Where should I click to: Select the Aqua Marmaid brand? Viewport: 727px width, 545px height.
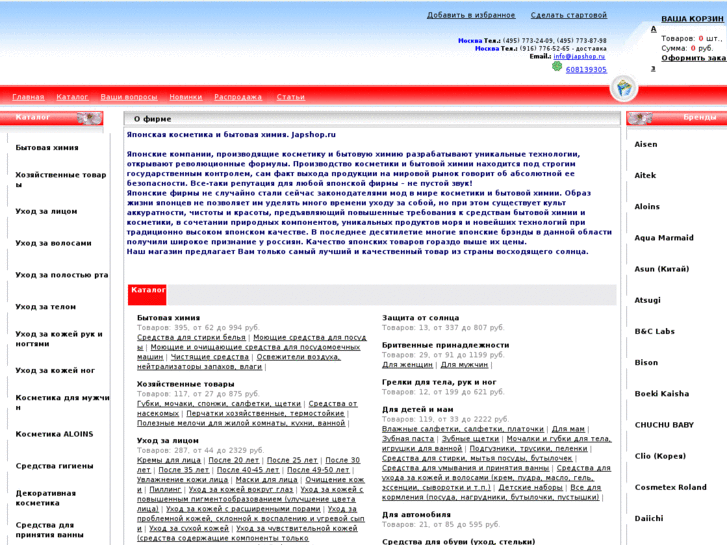point(664,237)
